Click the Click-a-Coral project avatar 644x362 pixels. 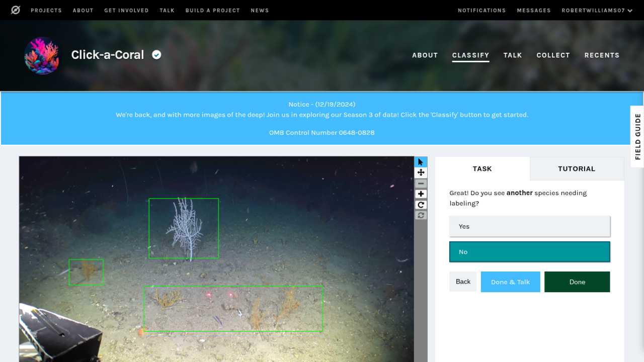point(42,55)
